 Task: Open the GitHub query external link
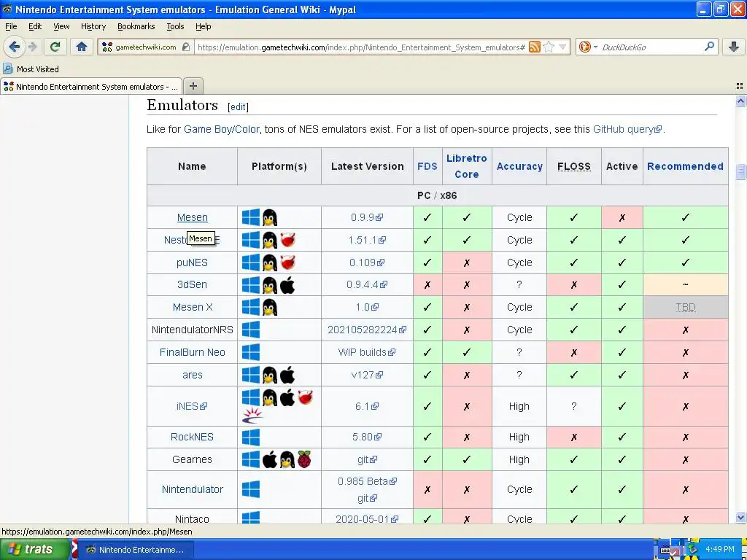coord(627,129)
